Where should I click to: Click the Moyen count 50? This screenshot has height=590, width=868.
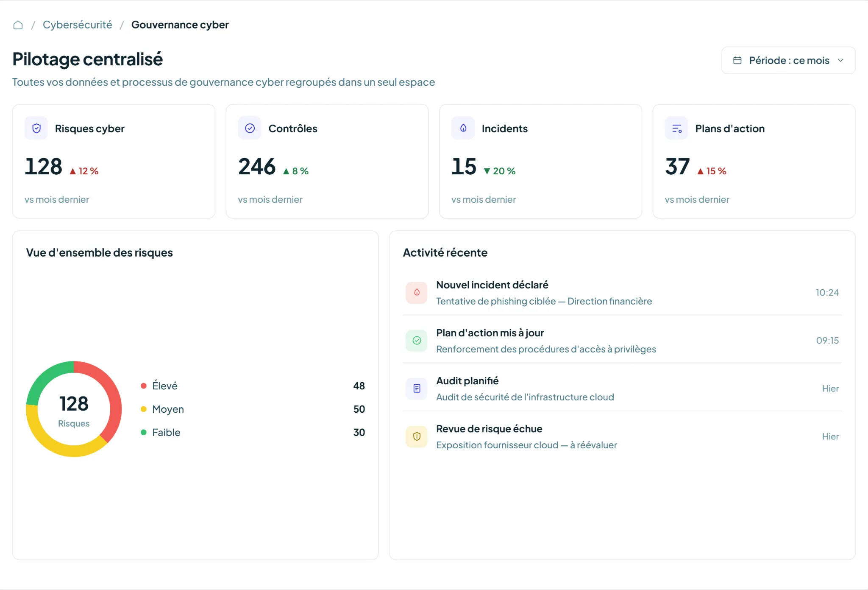pyautogui.click(x=359, y=409)
